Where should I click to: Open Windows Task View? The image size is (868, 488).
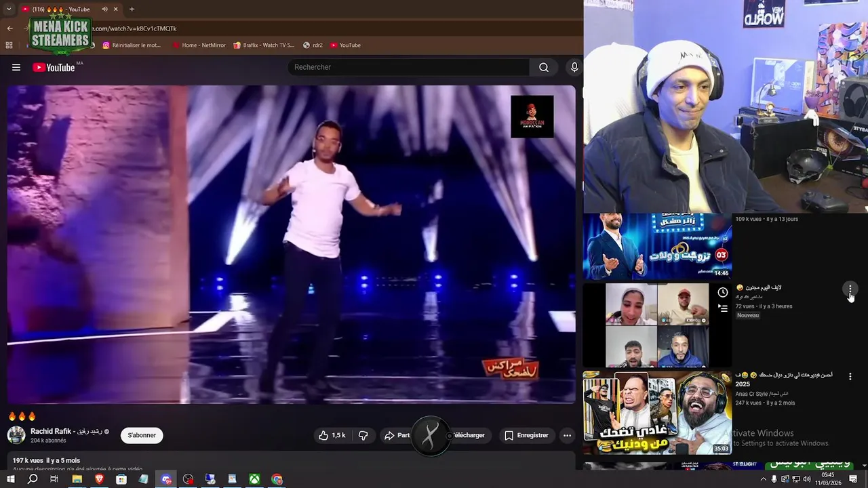[x=54, y=479]
